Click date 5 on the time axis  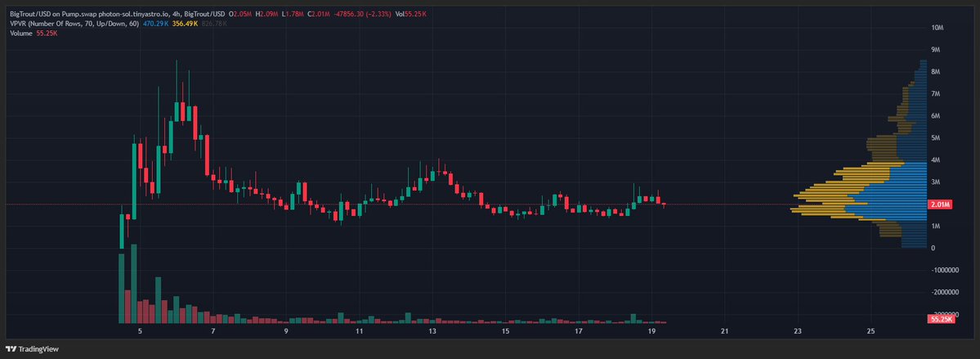tap(140, 331)
